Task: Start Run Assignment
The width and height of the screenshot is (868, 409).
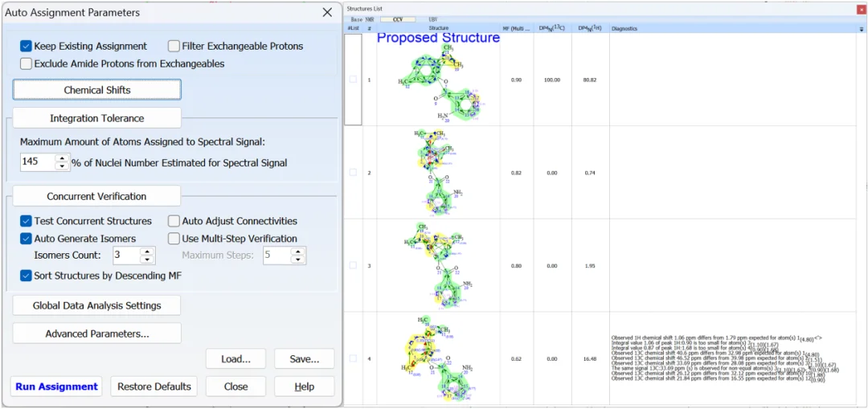Action: (56, 387)
